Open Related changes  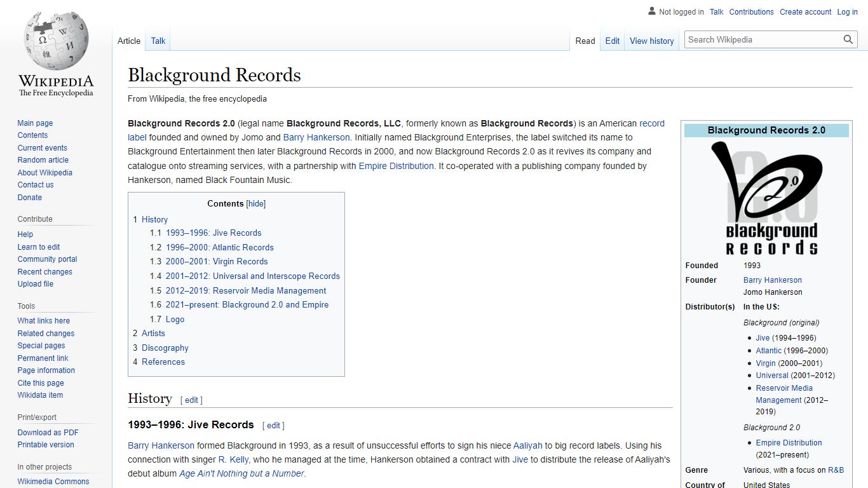[46, 334]
